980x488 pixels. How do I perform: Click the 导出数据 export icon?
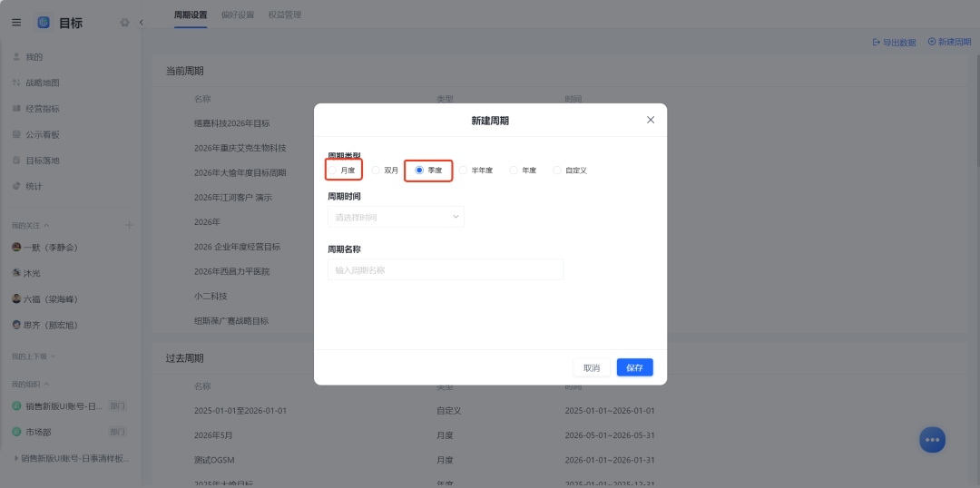click(x=877, y=42)
